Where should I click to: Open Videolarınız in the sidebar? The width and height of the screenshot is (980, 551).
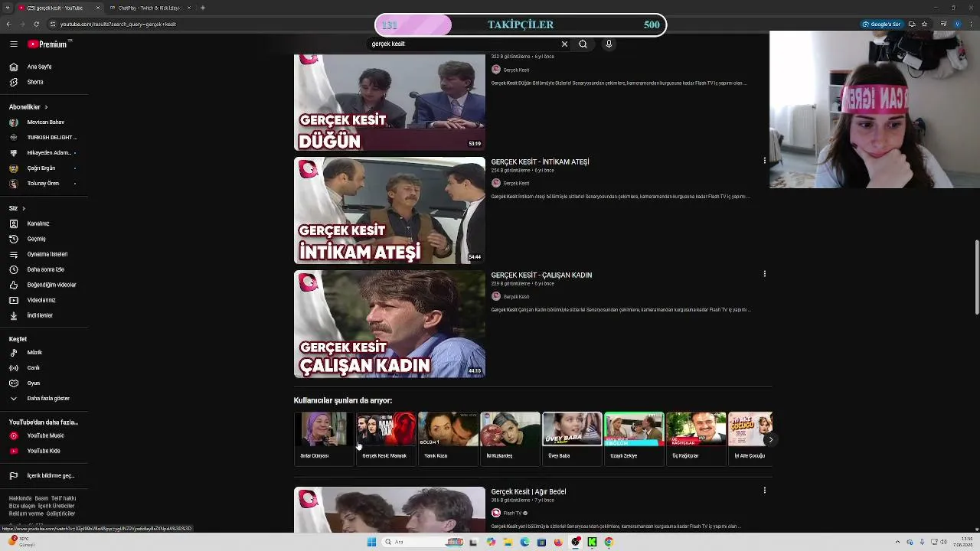(x=44, y=300)
